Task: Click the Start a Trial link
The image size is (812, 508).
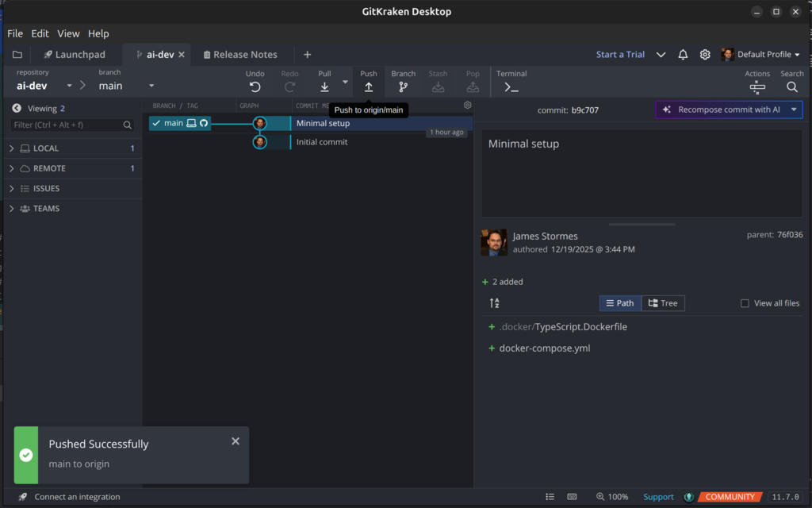Action: point(620,55)
